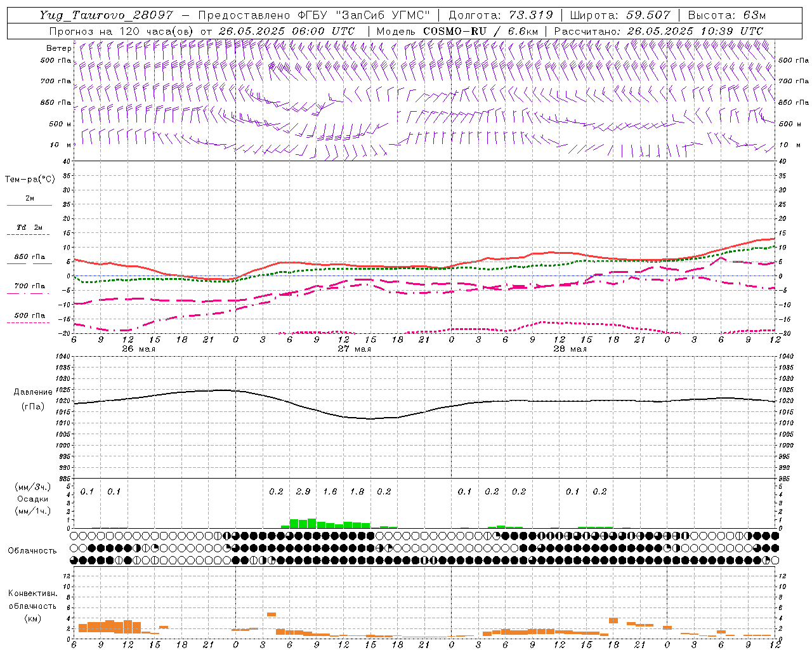Click the 28 мая date label
Screen dimensions: 812x650
(570, 349)
